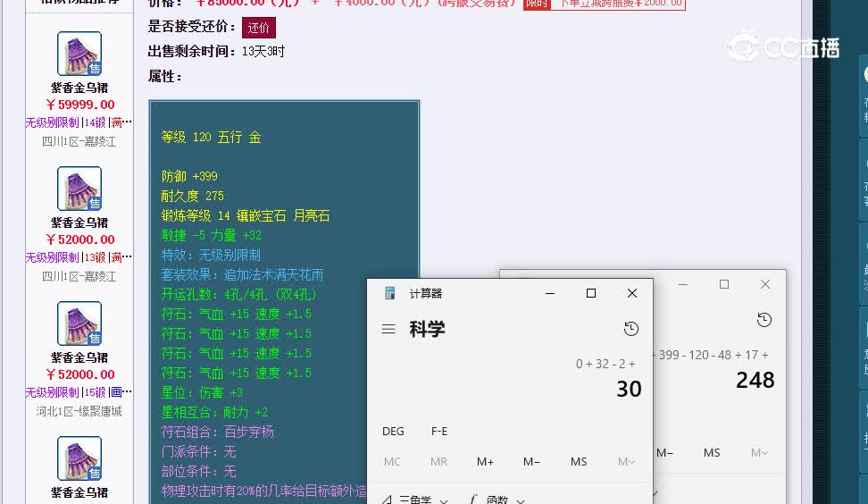Click the 紫香金乌裙 name above ￥59999.00
Image resolution: width=868 pixels, height=504 pixels.
pos(79,88)
